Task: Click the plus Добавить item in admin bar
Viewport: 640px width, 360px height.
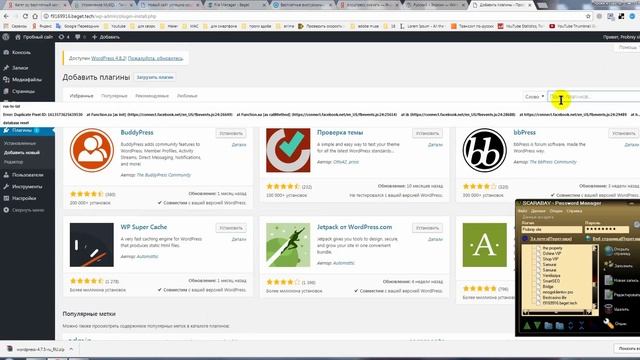Action: coord(106,37)
